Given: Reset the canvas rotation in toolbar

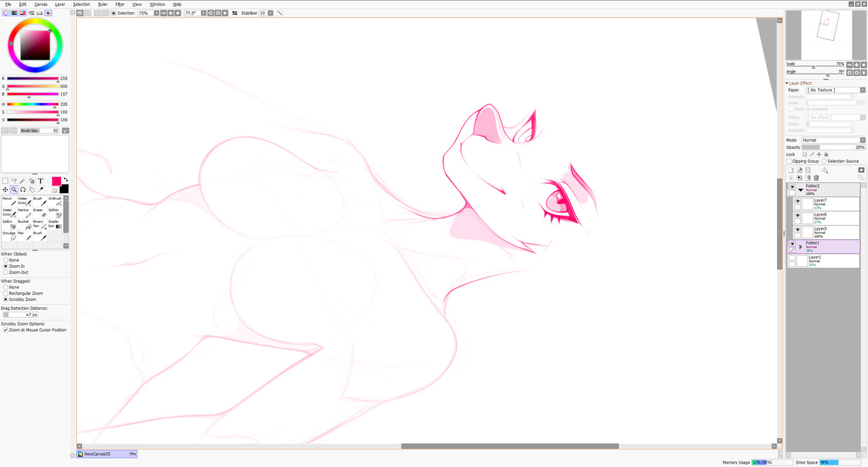Looking at the screenshot, I should pyautogui.click(x=224, y=13).
